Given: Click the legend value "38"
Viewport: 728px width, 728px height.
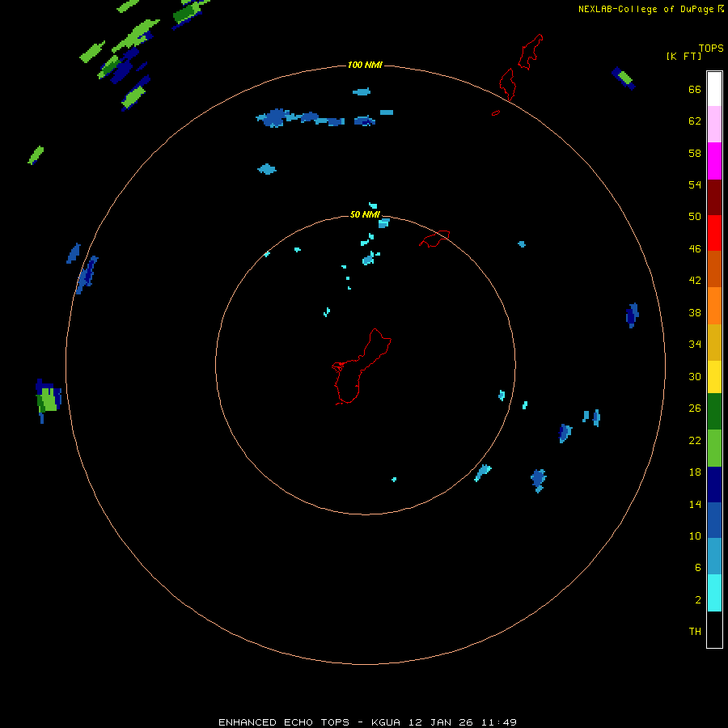Looking at the screenshot, I should click(695, 312).
